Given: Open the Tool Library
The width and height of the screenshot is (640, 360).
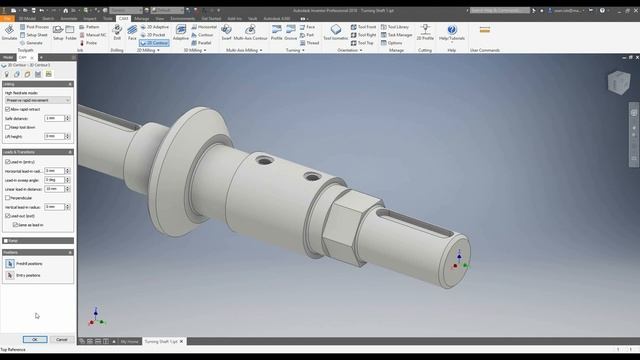Looking at the screenshot, I should click(395, 27).
